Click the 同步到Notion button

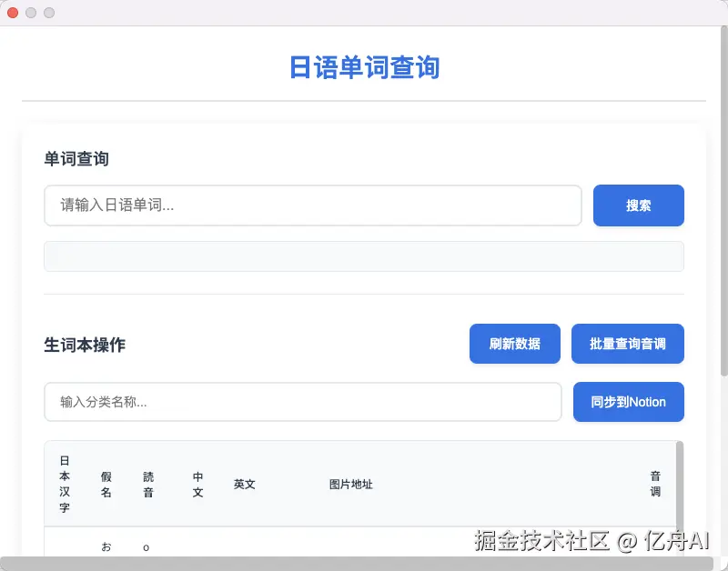pyautogui.click(x=628, y=402)
